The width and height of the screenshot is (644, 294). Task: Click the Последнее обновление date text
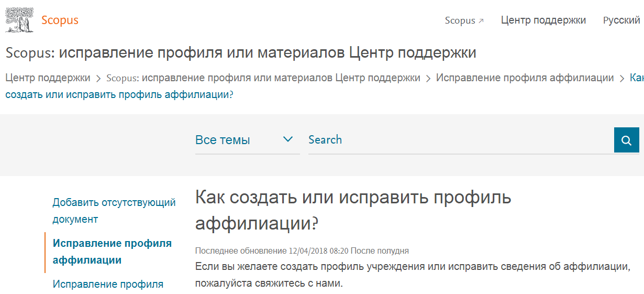pos(302,251)
